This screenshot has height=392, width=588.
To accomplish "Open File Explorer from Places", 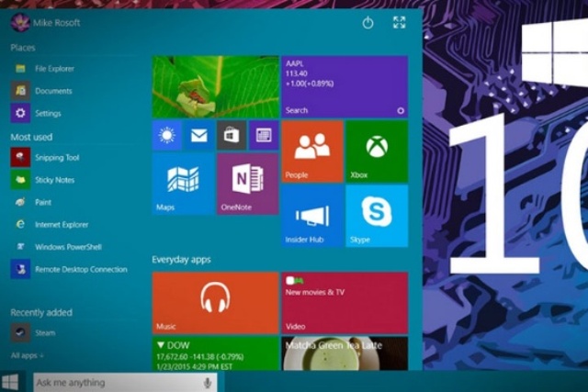I will pos(55,69).
